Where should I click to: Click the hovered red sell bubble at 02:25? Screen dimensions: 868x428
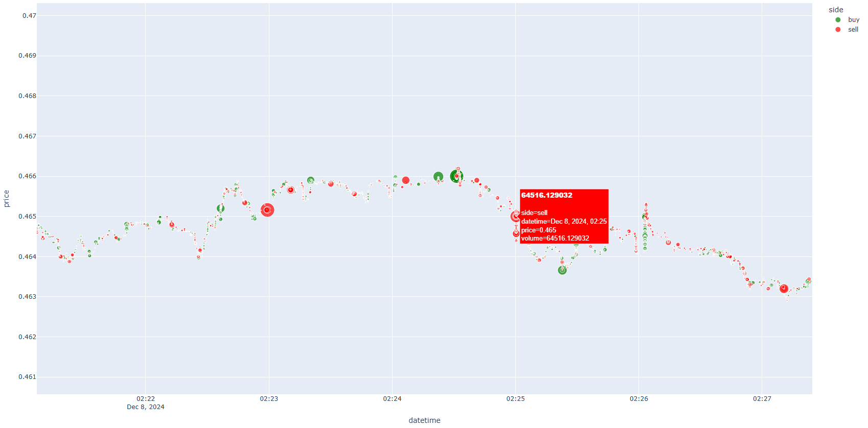click(x=515, y=217)
